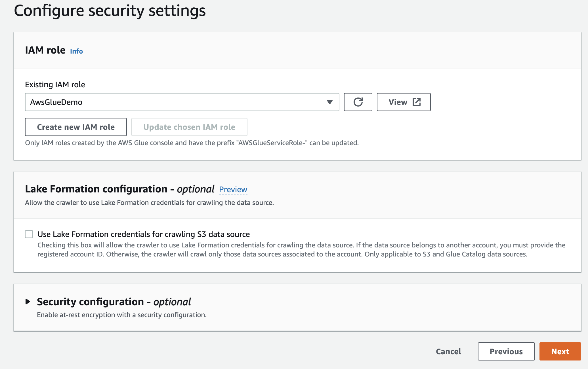The width and height of the screenshot is (588, 369).
Task: Click the refresh IAM roles icon button
Action: click(x=358, y=102)
